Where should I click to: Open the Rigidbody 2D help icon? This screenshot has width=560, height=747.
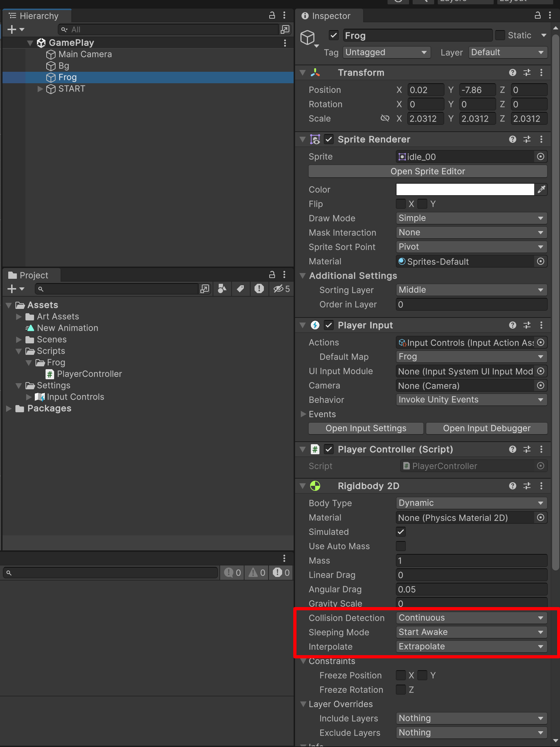[513, 486]
